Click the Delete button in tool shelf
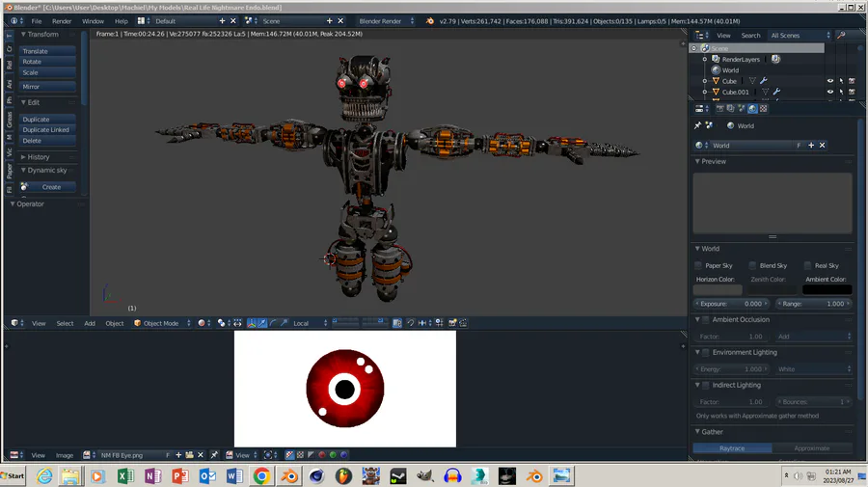This screenshot has height=487, width=868. click(x=47, y=141)
